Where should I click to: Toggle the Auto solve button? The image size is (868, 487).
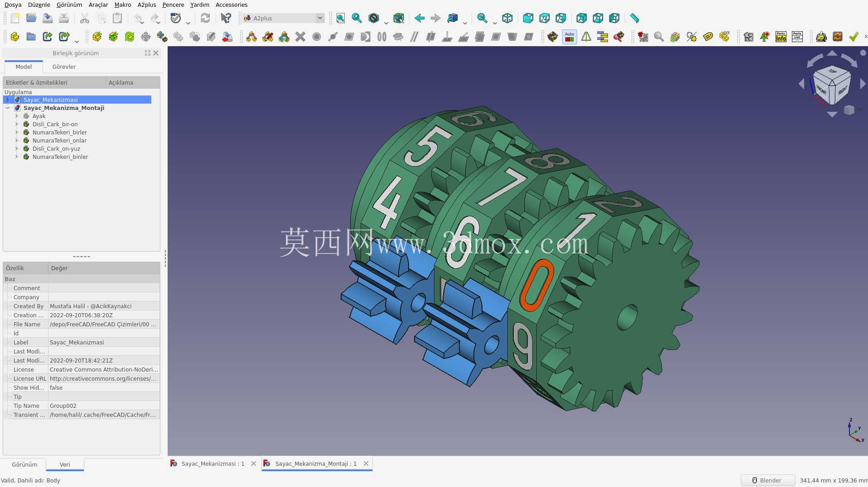click(569, 37)
